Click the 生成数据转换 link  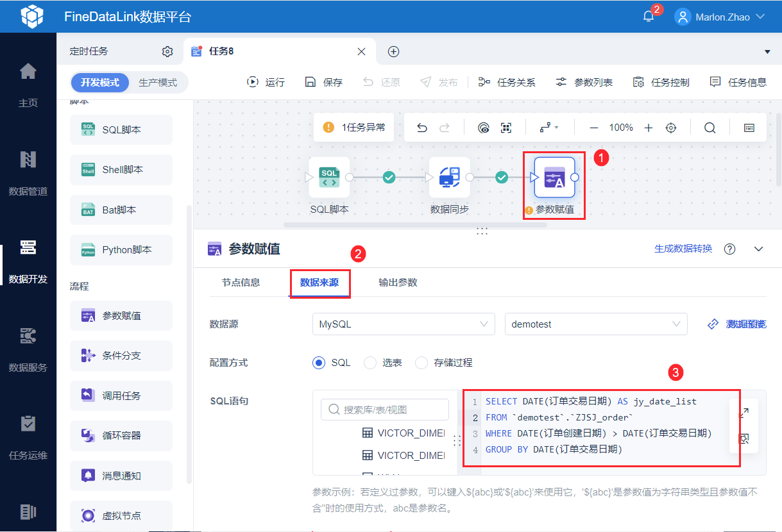[x=683, y=249]
